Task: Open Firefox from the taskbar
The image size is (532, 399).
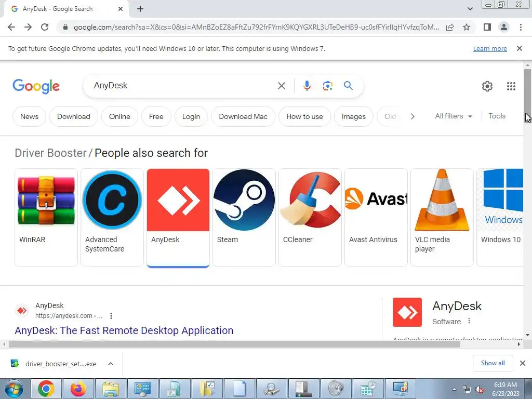Action: tap(78, 389)
